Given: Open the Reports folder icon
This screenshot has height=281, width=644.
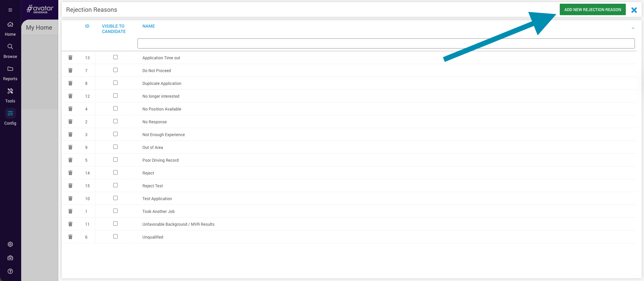Looking at the screenshot, I should click(10, 69).
